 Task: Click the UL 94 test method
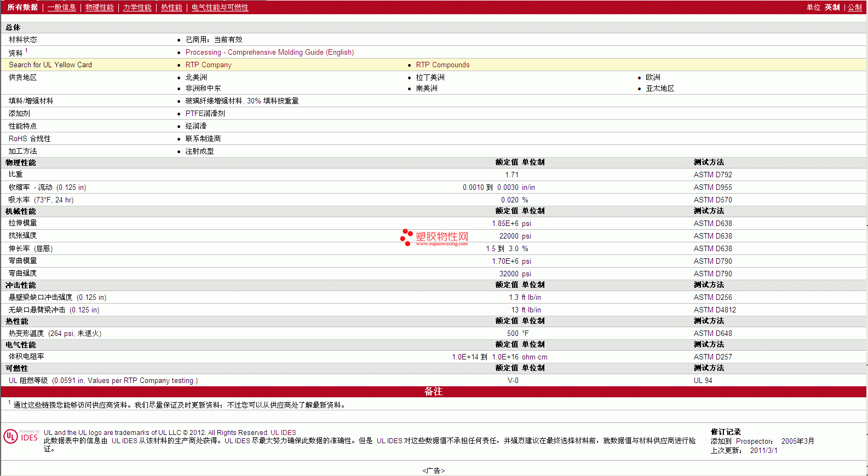703,380
